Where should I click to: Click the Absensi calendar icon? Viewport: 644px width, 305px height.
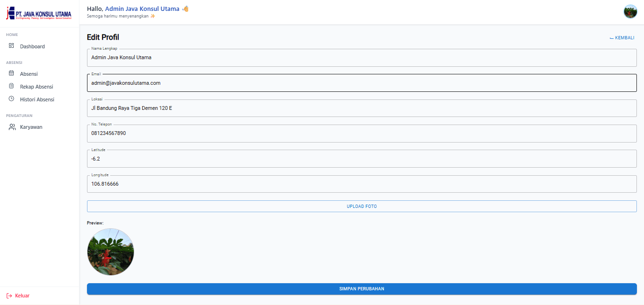[x=11, y=73]
